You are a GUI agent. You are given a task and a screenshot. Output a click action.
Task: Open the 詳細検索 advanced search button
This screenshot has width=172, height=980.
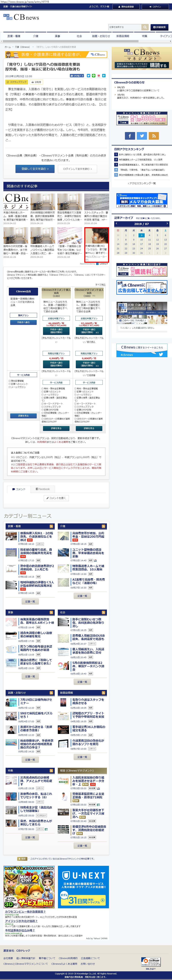pos(159,27)
